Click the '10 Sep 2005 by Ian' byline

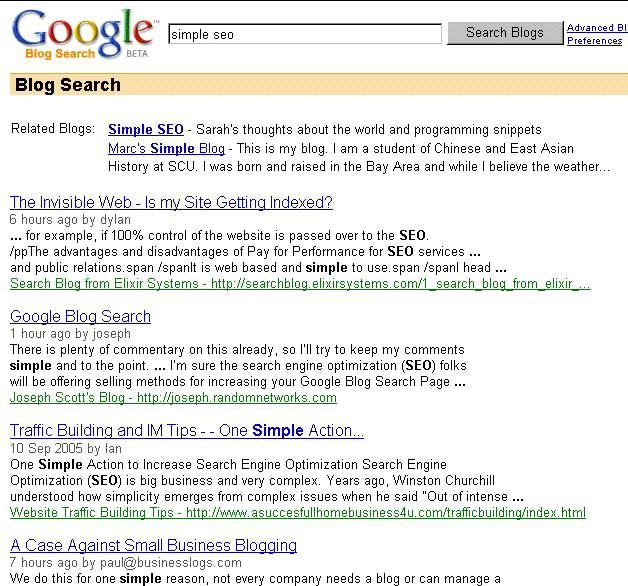[65, 448]
